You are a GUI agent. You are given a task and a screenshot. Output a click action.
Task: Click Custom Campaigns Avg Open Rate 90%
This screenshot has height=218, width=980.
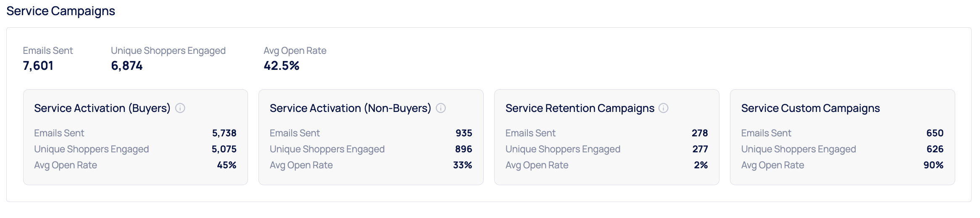tap(933, 165)
